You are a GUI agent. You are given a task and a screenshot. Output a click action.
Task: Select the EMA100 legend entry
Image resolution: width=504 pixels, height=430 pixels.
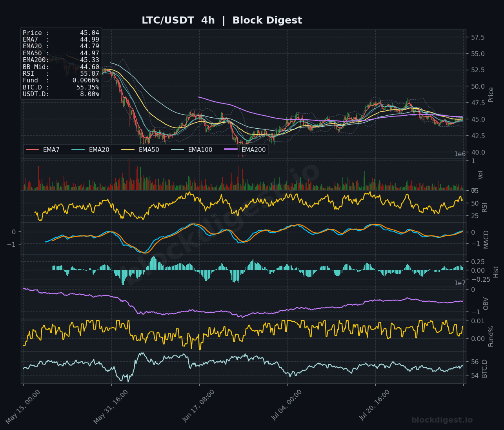192,149
